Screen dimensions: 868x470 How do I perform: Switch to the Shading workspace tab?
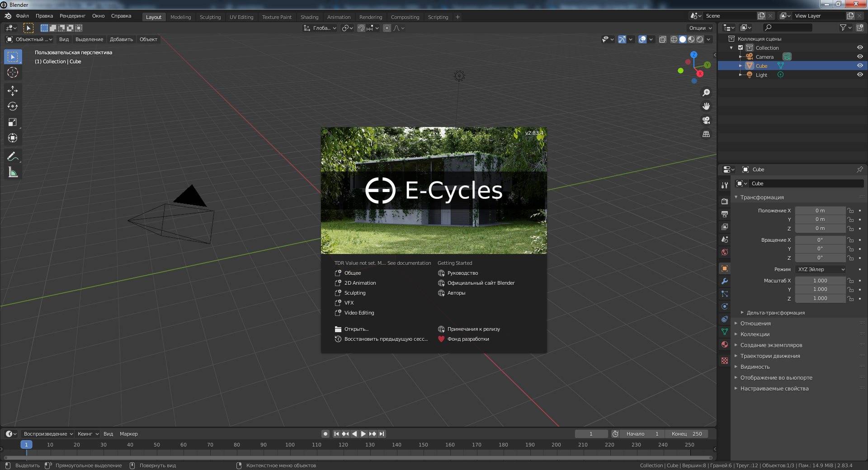tap(309, 17)
